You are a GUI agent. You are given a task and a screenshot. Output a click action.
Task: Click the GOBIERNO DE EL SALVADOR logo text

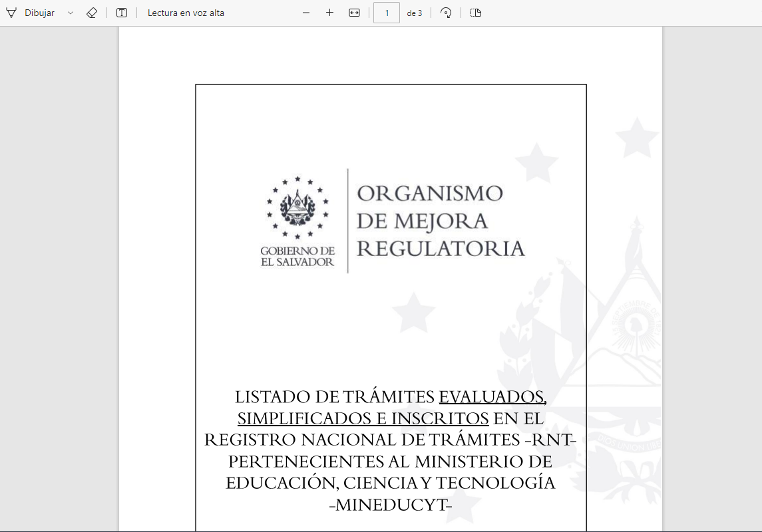[297, 256]
